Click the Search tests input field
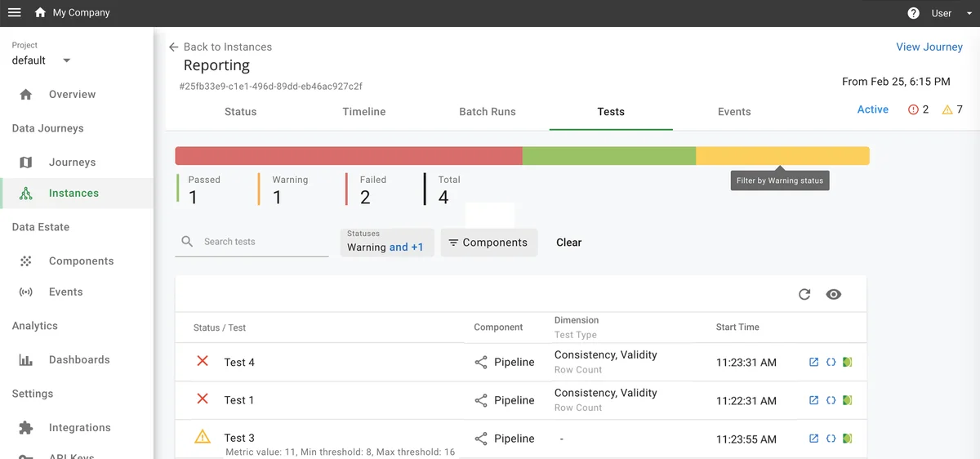This screenshot has height=459, width=980. (x=261, y=242)
